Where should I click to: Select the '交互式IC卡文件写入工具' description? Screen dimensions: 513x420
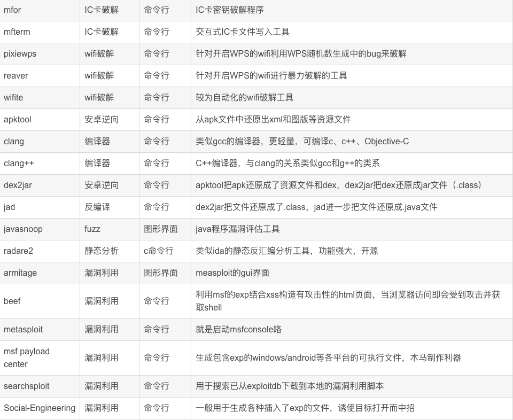pos(243,32)
